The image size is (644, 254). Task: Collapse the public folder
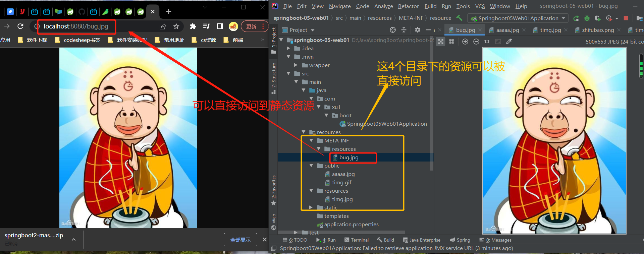(x=311, y=166)
